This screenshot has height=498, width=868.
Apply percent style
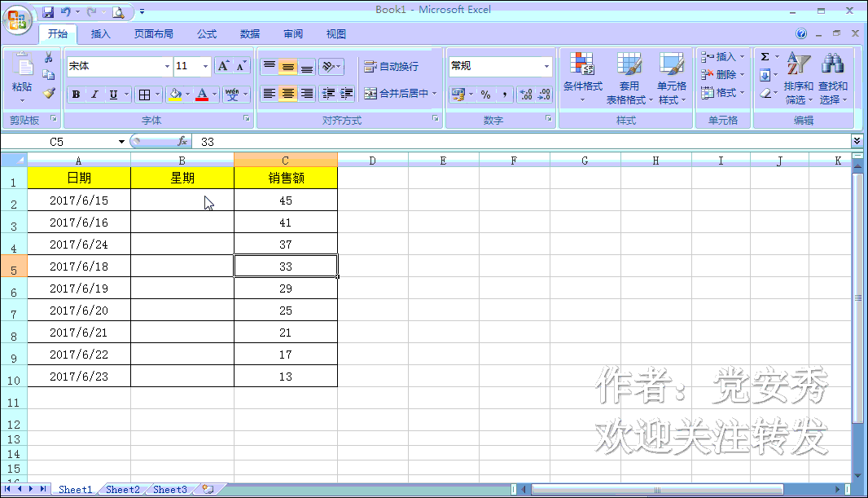(x=485, y=95)
